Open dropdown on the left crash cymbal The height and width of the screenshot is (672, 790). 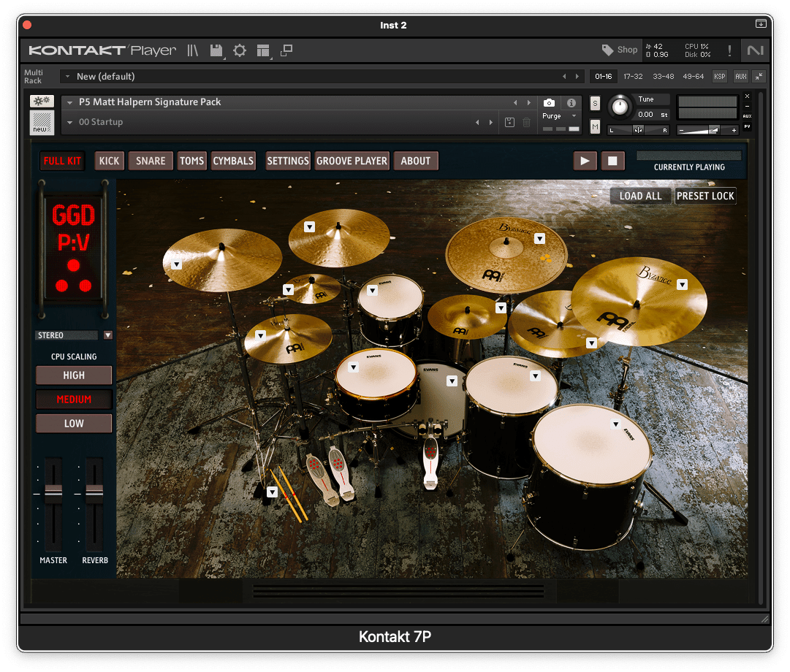point(176,264)
